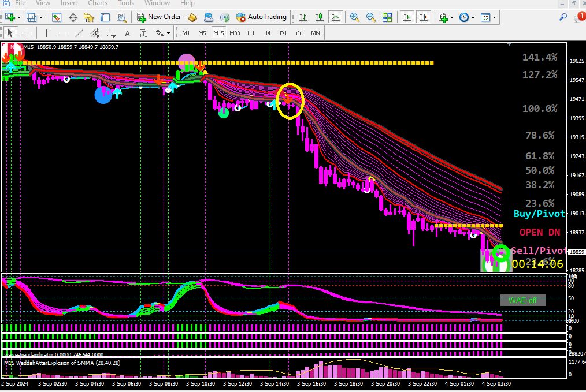Click the Indicators list icon
The width and height of the screenshot is (586, 392).
443,17
